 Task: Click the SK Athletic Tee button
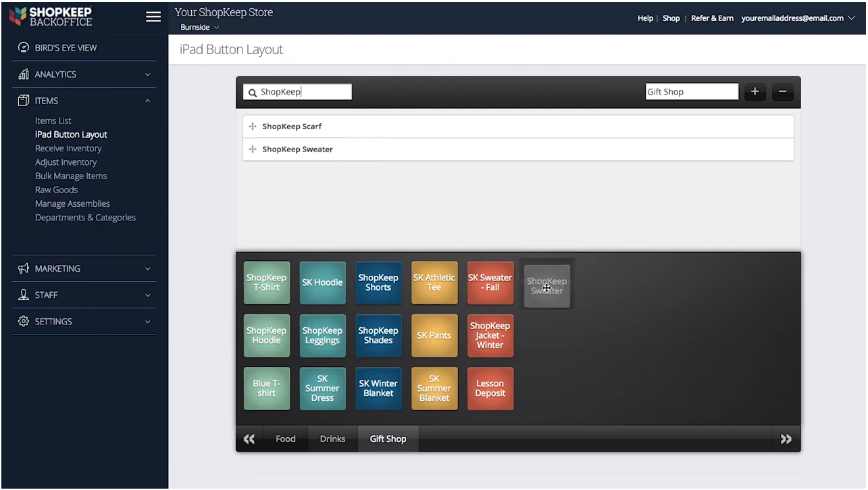(x=434, y=283)
